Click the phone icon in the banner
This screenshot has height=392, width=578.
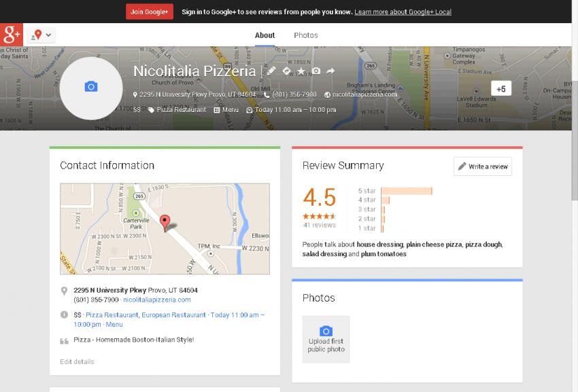(267, 95)
